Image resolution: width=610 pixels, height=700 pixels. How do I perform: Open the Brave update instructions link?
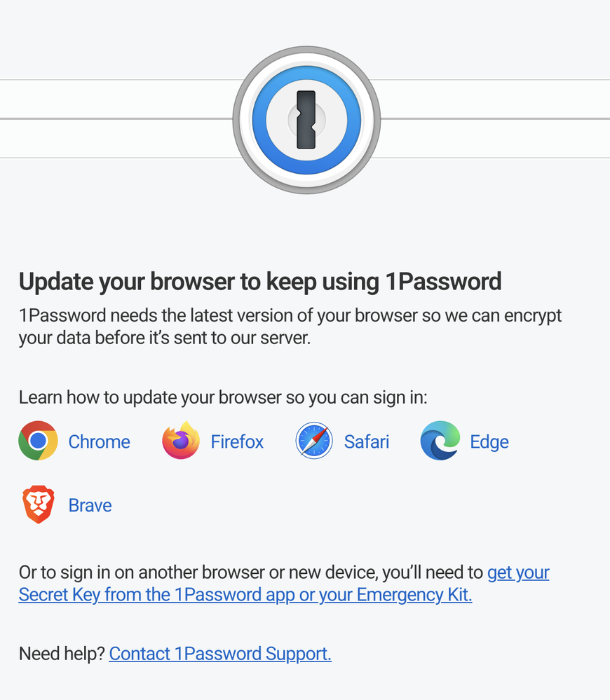pos(90,505)
